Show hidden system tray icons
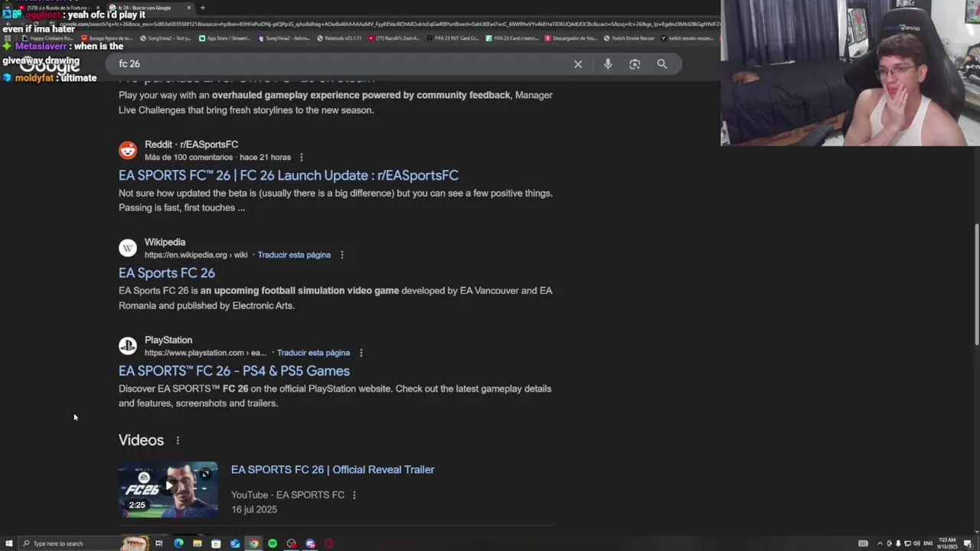The height and width of the screenshot is (551, 980). (880, 543)
